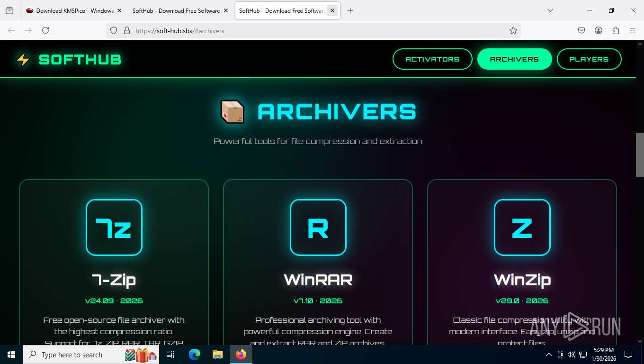Click version text v29.0 · 2026
This screenshot has width=644, height=364.
522,300
